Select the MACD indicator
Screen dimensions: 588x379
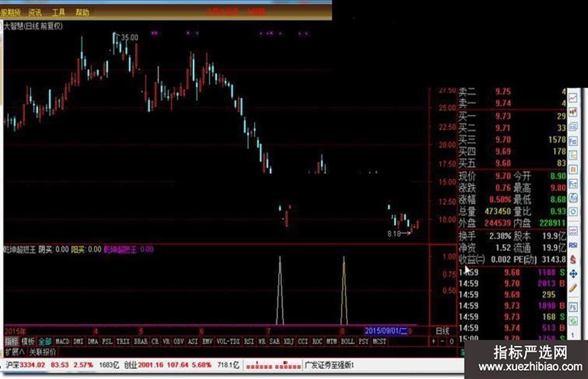pyautogui.click(x=62, y=342)
